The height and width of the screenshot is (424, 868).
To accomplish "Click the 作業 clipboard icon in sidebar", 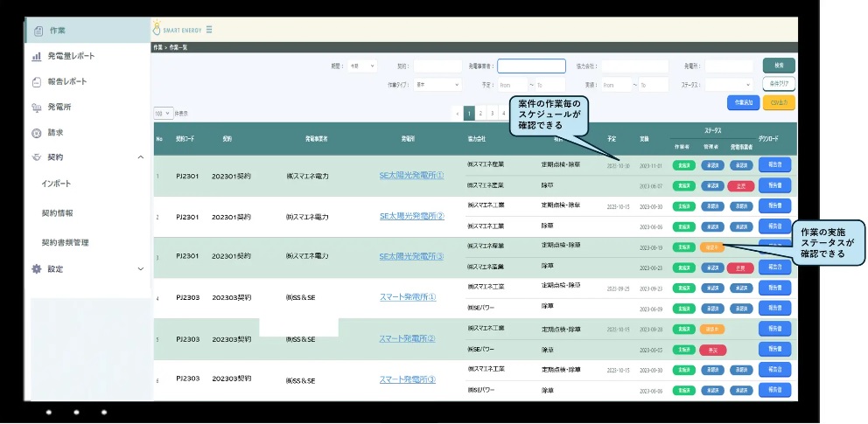I will (x=38, y=31).
